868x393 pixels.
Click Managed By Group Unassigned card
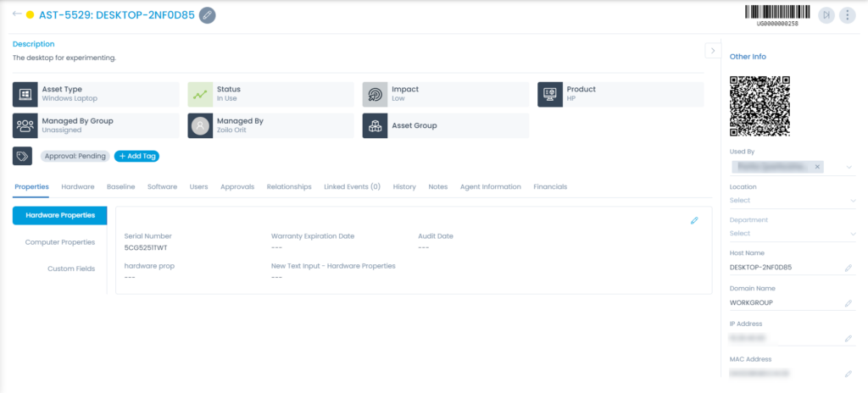pos(96,125)
